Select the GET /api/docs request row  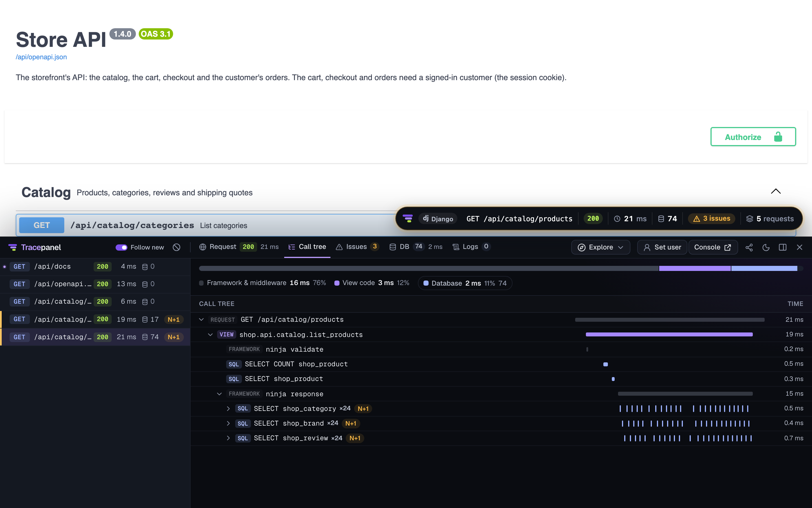coord(95,267)
